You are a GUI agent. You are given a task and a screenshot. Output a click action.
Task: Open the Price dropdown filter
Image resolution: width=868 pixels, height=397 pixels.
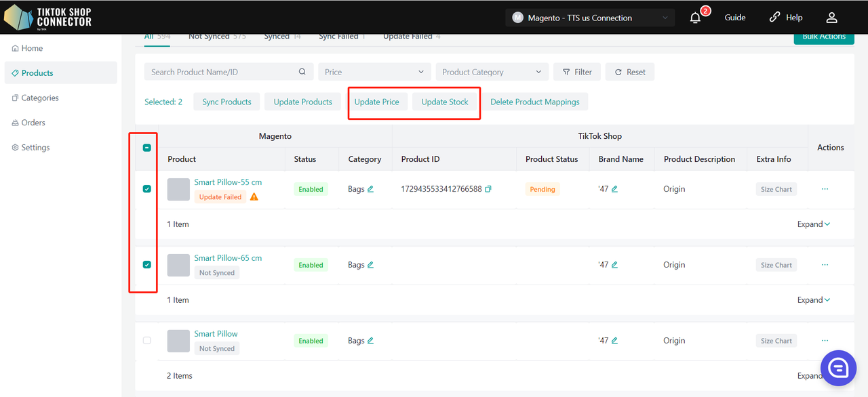(374, 72)
